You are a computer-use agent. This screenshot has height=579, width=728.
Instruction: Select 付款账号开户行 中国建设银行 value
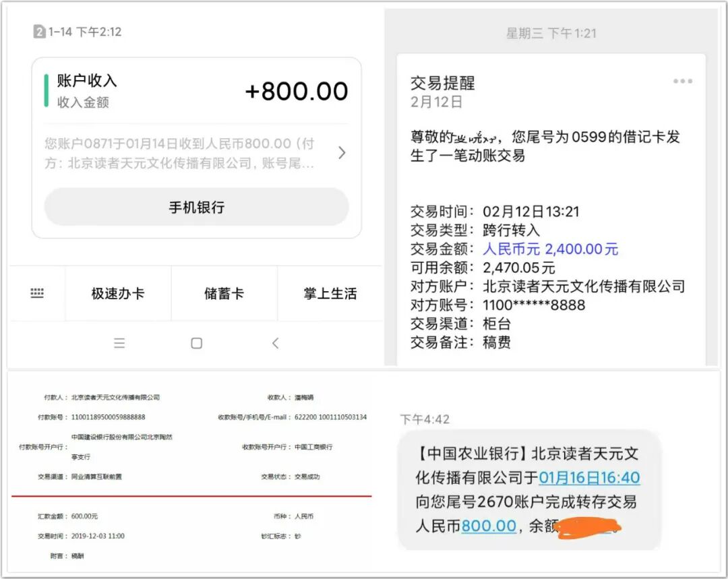pyautogui.click(x=121, y=447)
